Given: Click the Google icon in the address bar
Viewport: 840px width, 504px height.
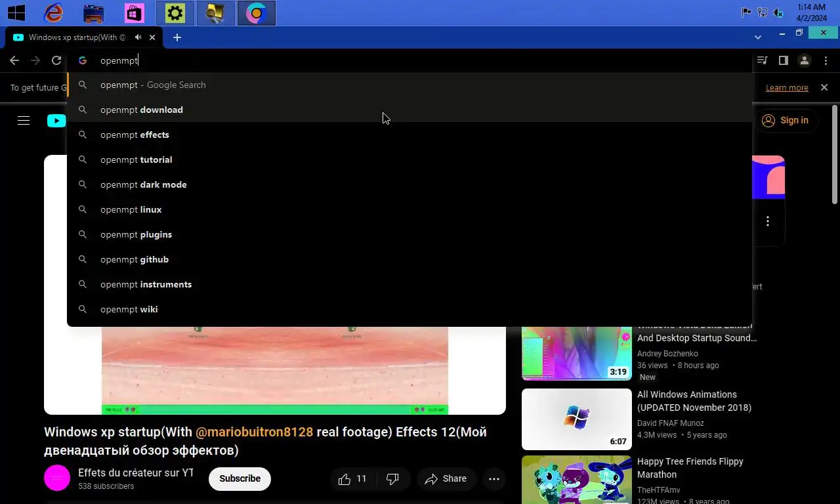Looking at the screenshot, I should [x=83, y=60].
